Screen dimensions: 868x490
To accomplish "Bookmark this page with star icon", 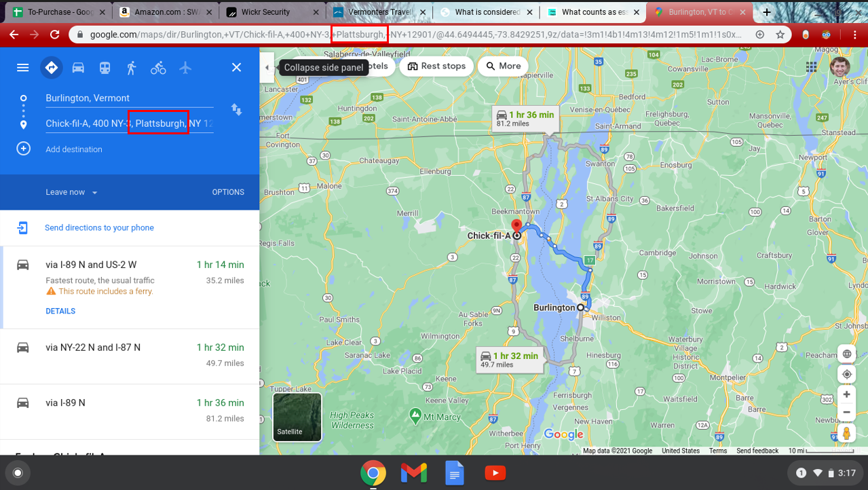I will [780, 35].
